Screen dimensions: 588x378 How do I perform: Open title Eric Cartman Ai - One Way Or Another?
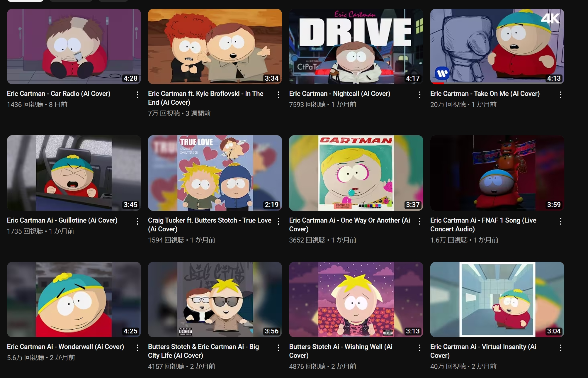[x=350, y=225]
